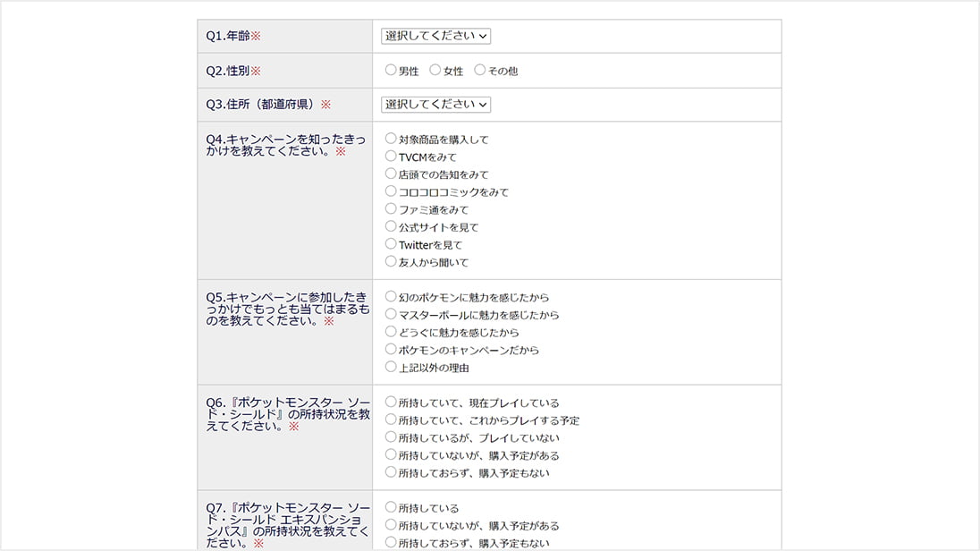Image resolution: width=980 pixels, height=551 pixels.
Task: Choose 対象商品を購入して option
Action: (391, 139)
